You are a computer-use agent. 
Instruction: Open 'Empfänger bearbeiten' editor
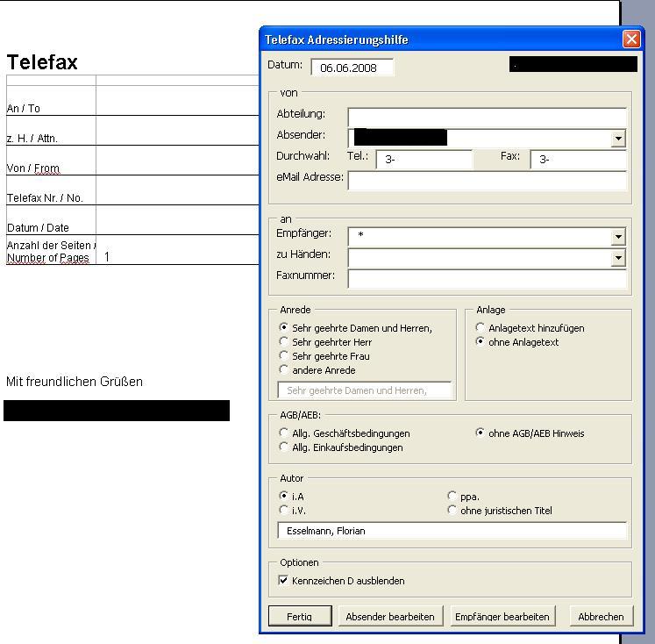pyautogui.click(x=502, y=617)
